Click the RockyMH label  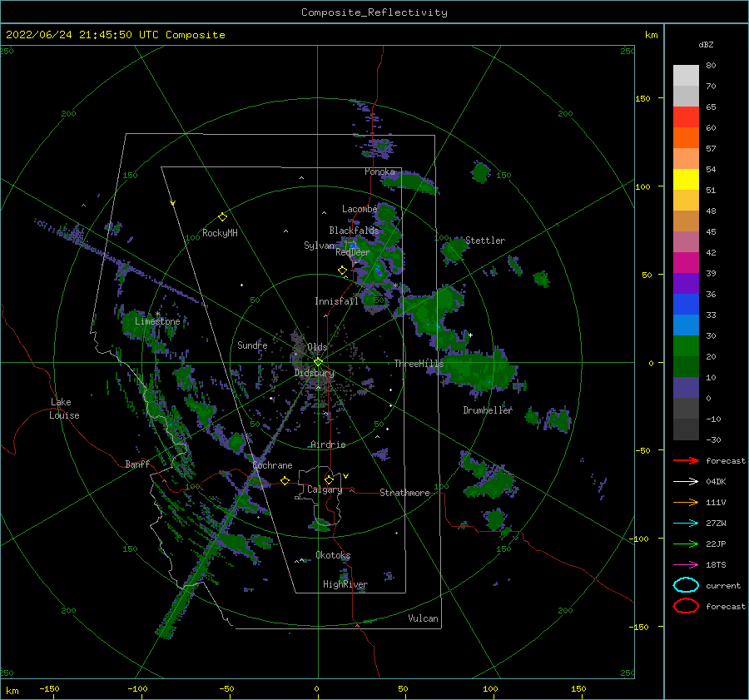(x=220, y=233)
